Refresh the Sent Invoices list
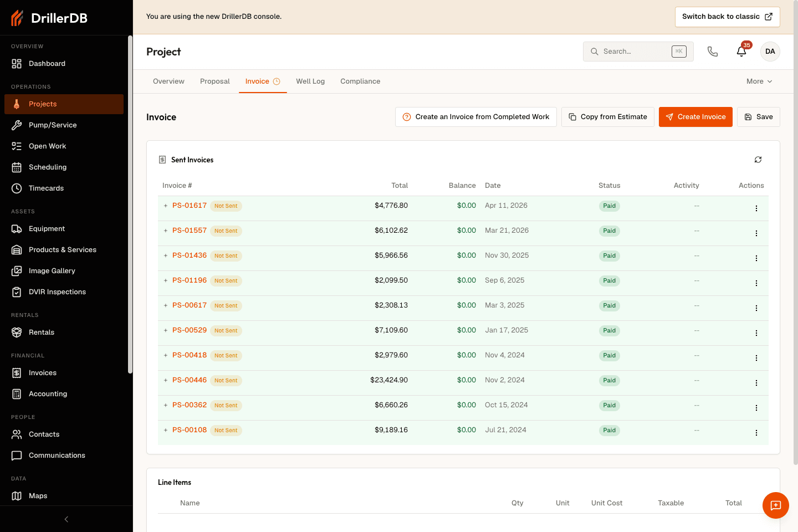 coord(758,160)
